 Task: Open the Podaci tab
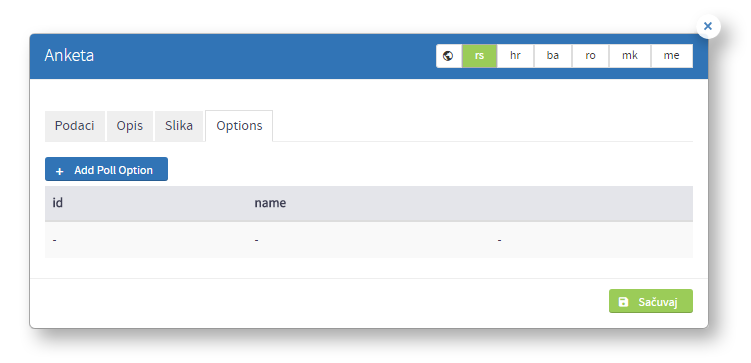[75, 126]
